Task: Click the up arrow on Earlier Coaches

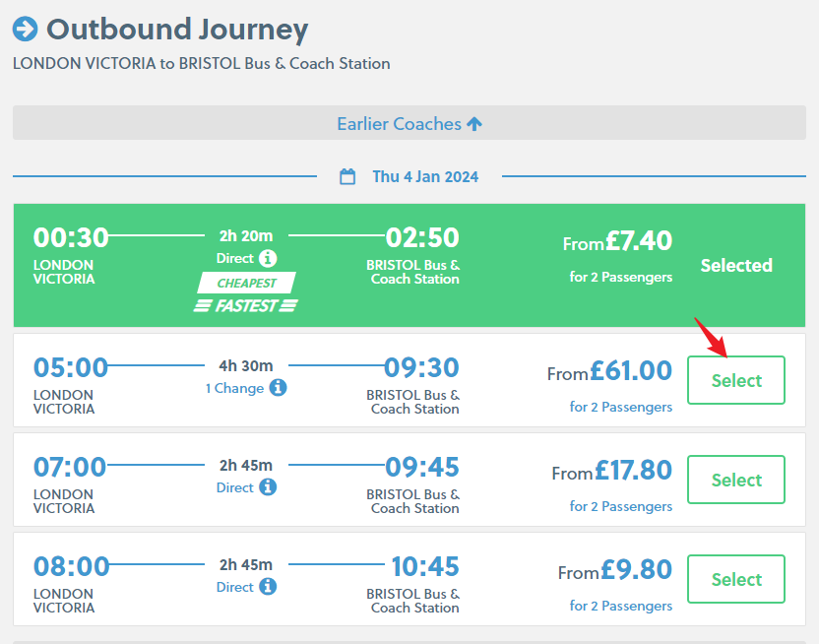Action: [474, 124]
